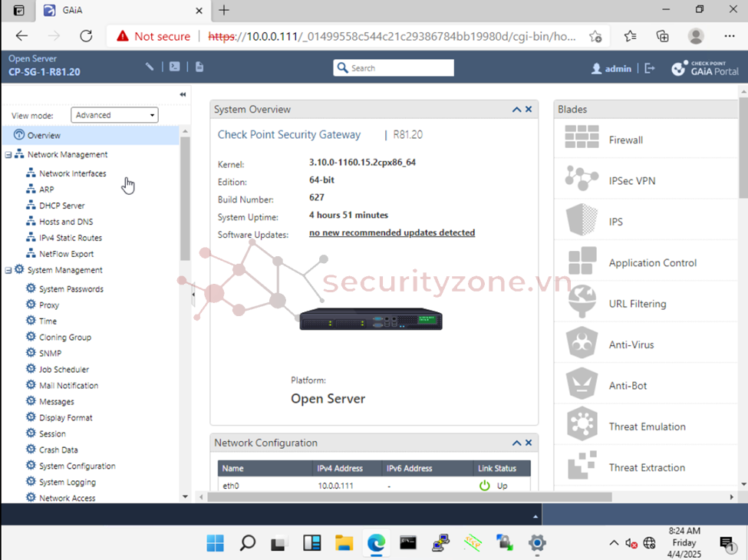Collapse the Network Management tree node
The width and height of the screenshot is (748, 560).
point(8,155)
